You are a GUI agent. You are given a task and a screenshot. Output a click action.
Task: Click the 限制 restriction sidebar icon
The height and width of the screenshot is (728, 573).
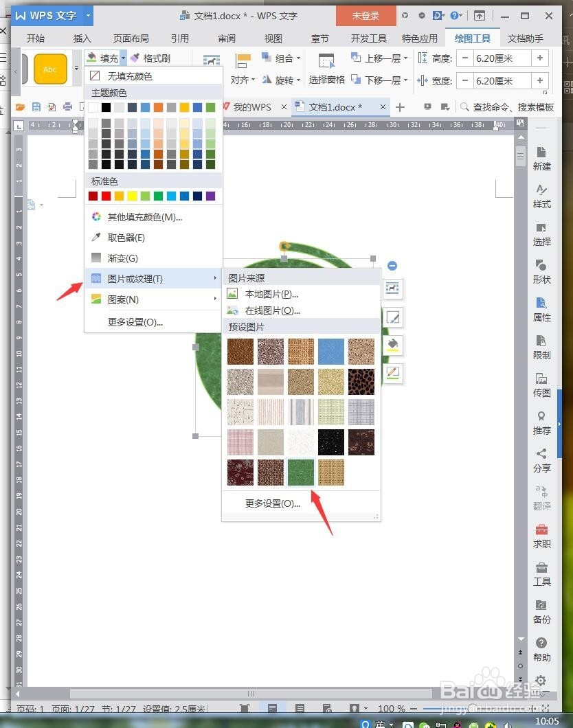(x=541, y=348)
